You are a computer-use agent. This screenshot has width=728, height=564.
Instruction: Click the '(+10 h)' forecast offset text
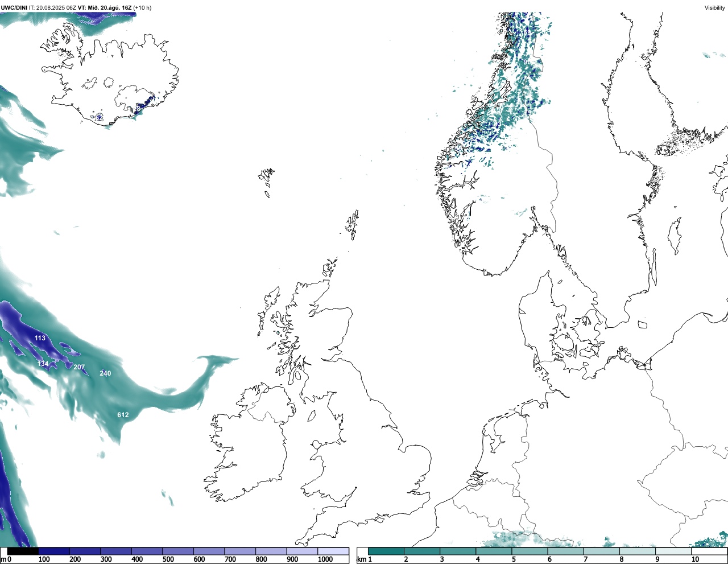(x=142, y=8)
